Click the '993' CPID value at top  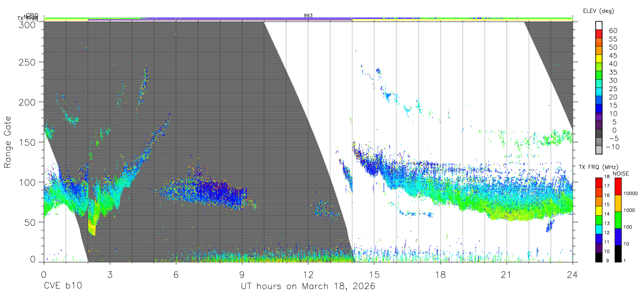[308, 16]
